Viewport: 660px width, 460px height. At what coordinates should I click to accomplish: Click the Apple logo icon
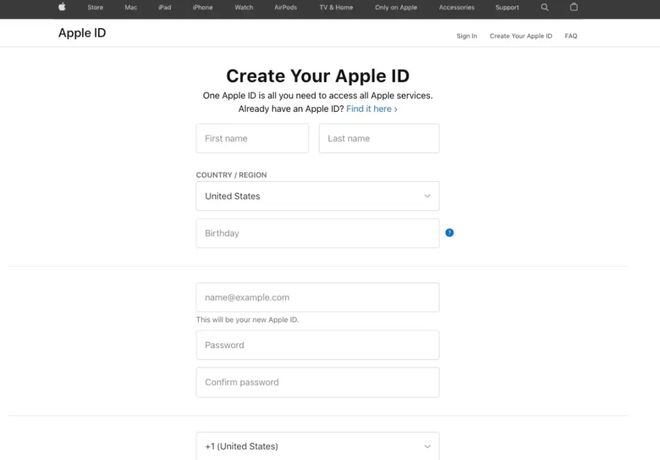click(62, 7)
